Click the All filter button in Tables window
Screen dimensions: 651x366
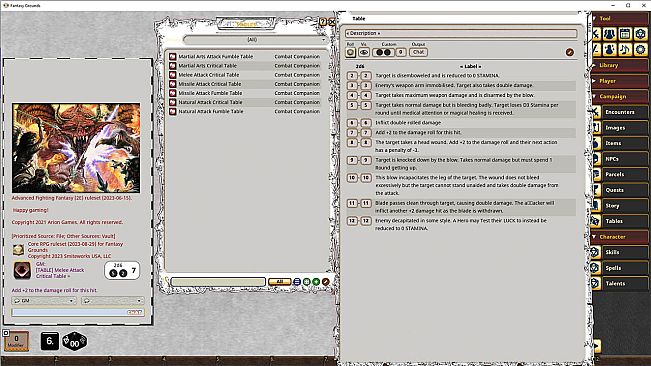[279, 282]
